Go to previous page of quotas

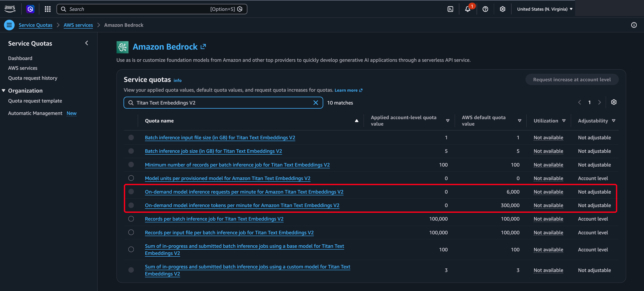tap(579, 103)
